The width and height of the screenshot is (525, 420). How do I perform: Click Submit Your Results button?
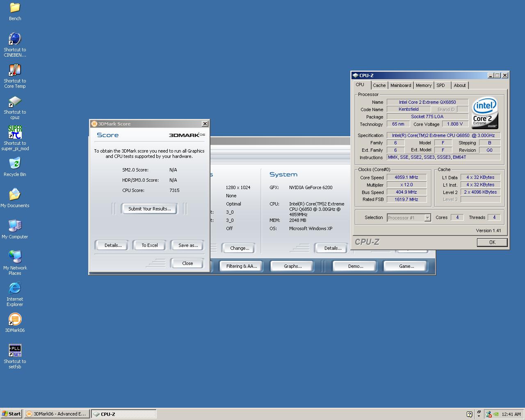[150, 209]
